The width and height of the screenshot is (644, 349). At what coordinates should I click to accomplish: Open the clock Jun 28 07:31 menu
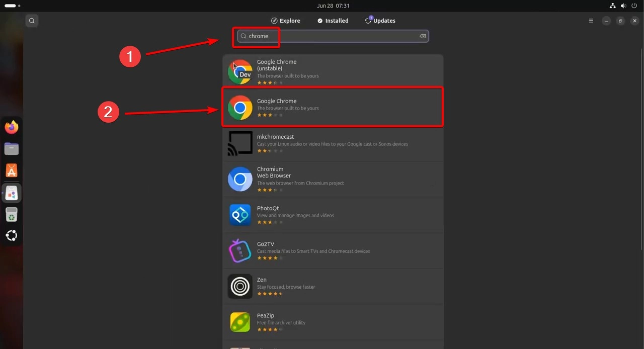333,6
